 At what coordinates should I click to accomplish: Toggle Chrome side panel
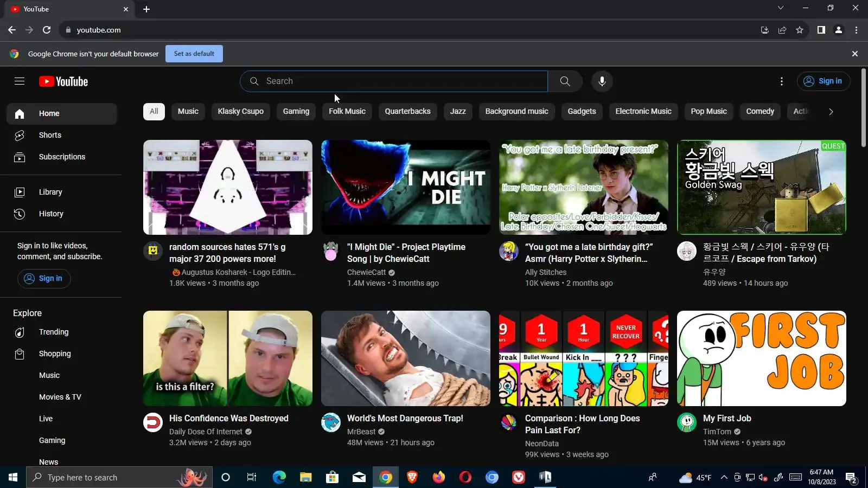tap(821, 30)
